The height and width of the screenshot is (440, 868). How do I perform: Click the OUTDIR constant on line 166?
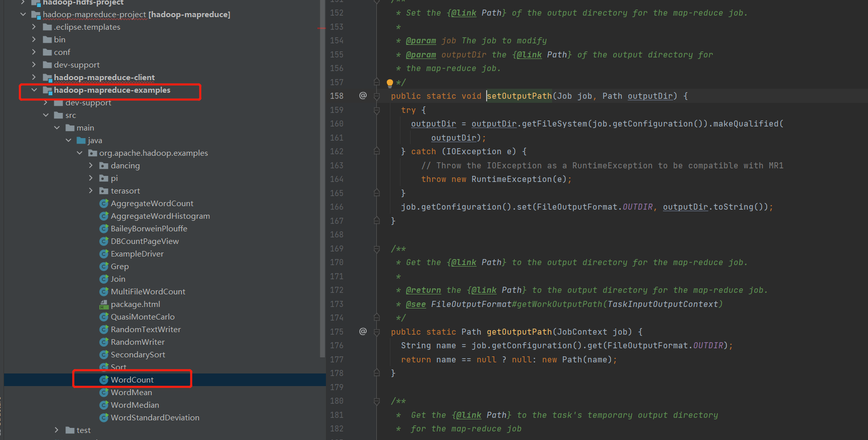pyautogui.click(x=638, y=207)
